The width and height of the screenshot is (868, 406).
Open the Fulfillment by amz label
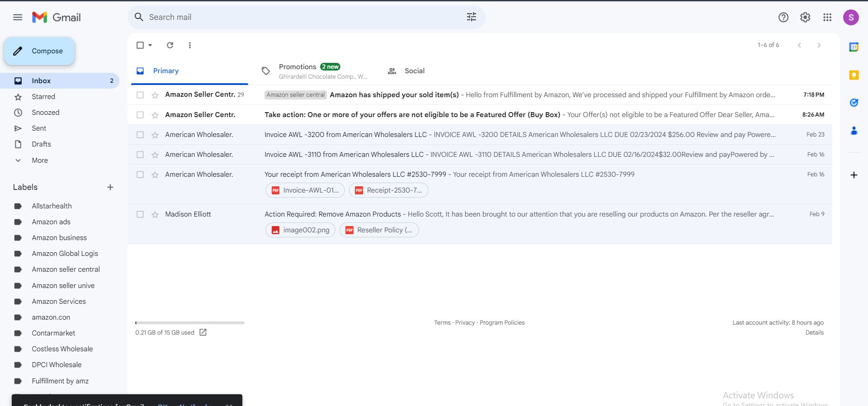(x=60, y=381)
